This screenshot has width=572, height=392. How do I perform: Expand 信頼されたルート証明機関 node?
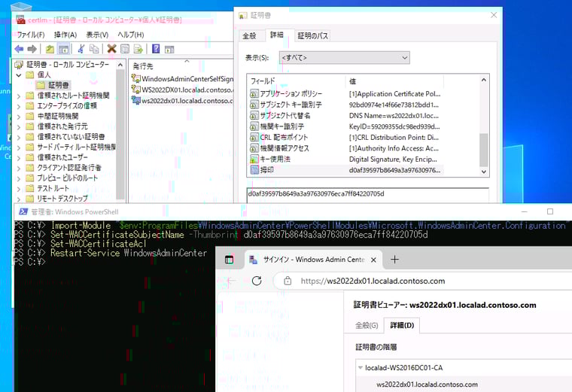(19, 96)
